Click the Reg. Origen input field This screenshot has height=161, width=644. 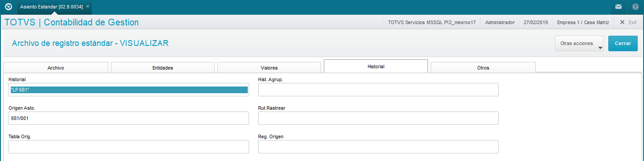378,147
